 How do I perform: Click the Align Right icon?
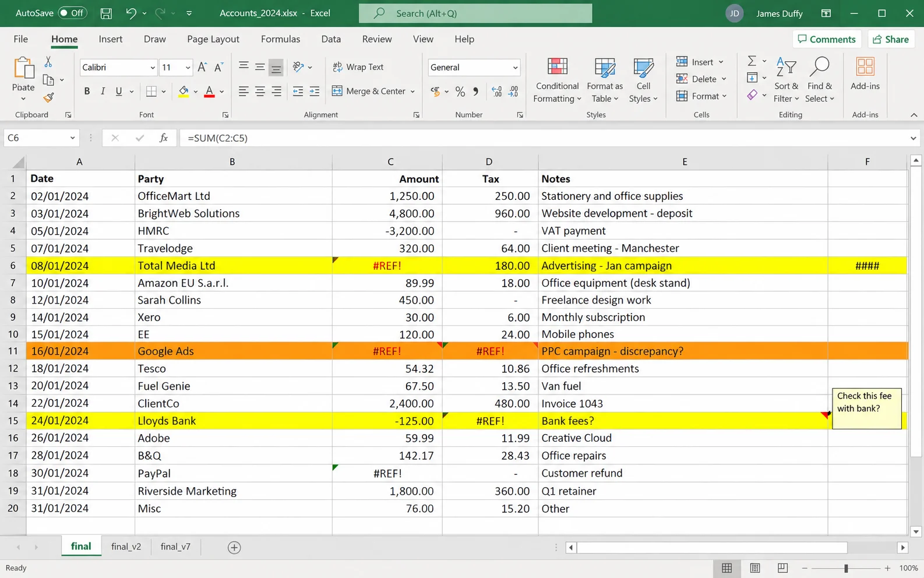[x=276, y=91]
